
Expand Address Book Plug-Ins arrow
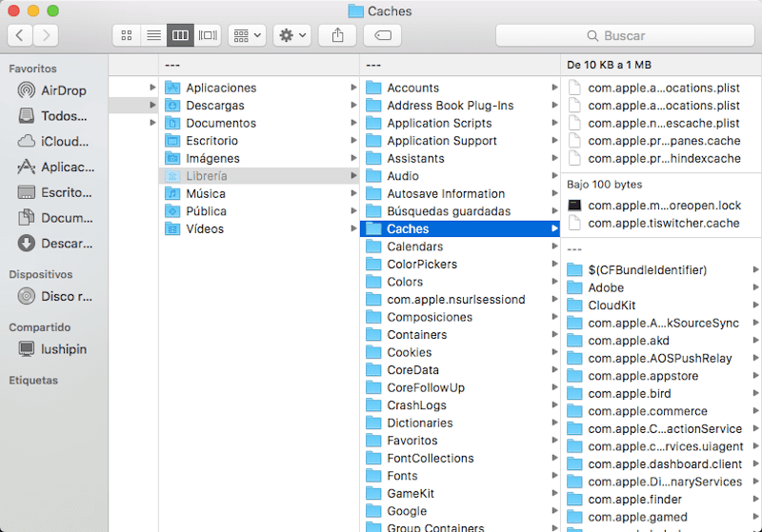tap(554, 105)
